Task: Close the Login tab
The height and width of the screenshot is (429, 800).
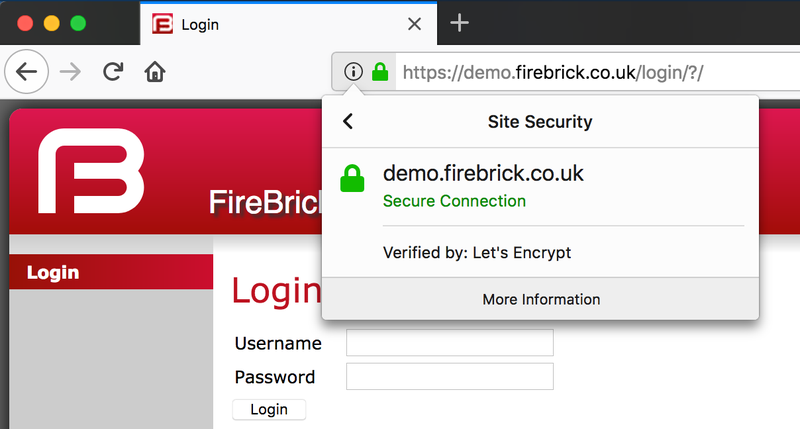Action: 414,24
